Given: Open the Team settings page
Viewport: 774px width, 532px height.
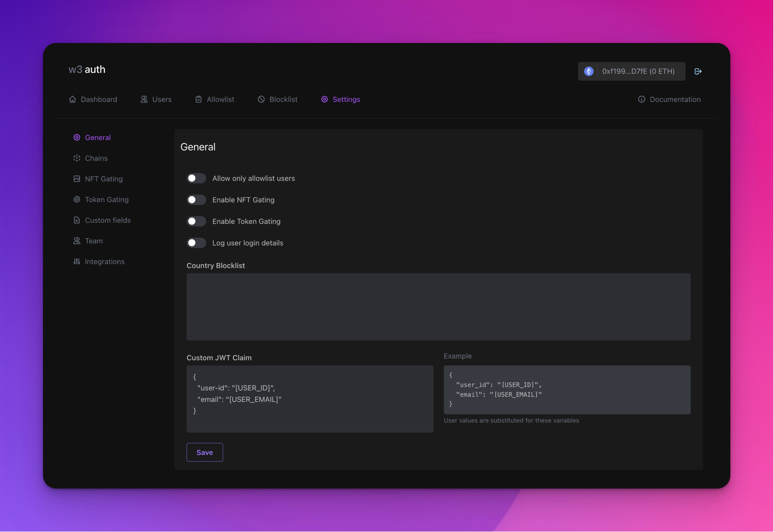Looking at the screenshot, I should [93, 241].
